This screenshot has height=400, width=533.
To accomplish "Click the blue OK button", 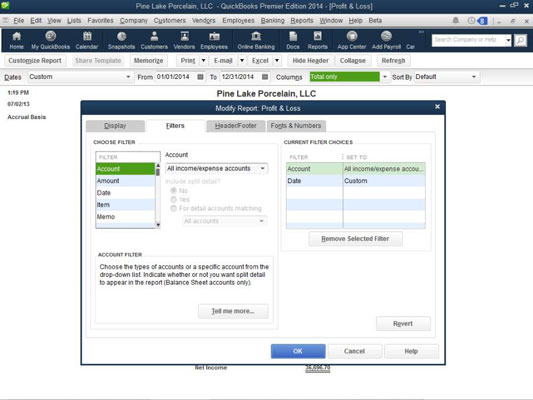I will pos(298,351).
